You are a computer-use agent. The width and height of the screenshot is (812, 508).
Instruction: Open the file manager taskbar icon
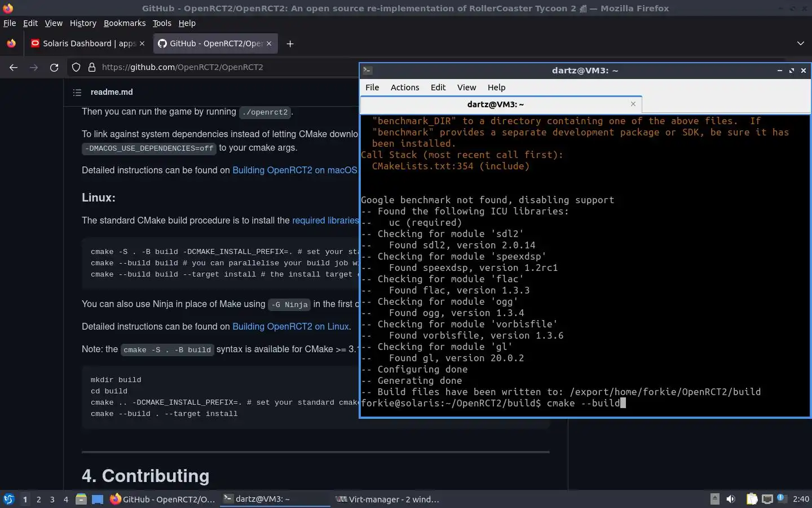[81, 499]
